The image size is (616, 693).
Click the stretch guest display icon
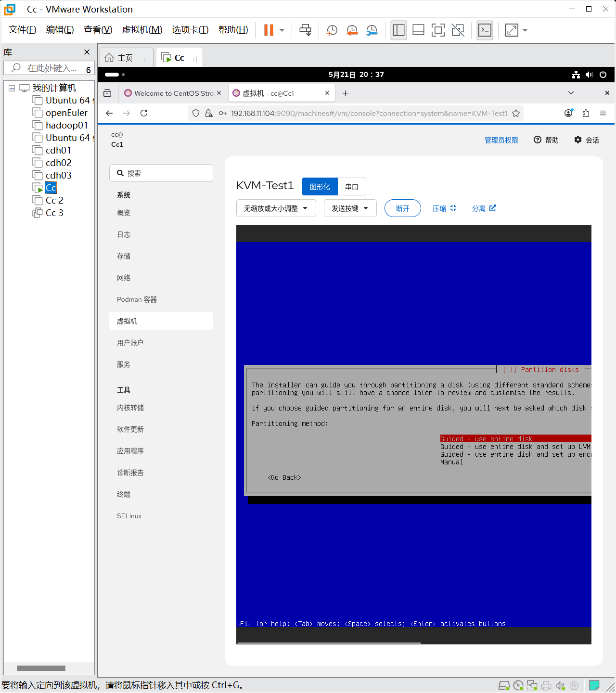[512, 30]
